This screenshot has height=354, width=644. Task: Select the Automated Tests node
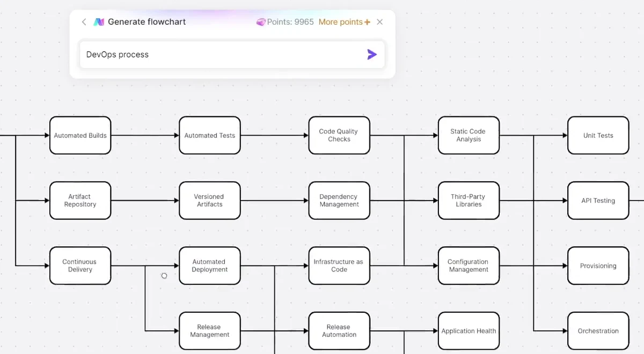(210, 136)
